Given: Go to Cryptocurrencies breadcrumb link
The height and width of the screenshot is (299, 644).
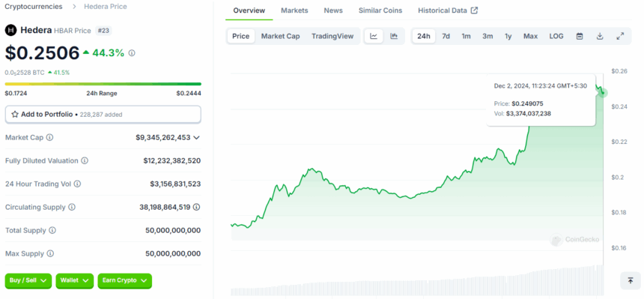Looking at the screenshot, I should tap(34, 7).
